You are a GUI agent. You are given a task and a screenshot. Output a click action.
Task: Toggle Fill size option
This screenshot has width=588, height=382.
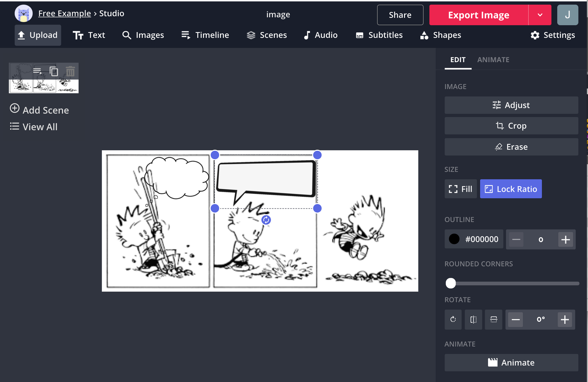460,189
